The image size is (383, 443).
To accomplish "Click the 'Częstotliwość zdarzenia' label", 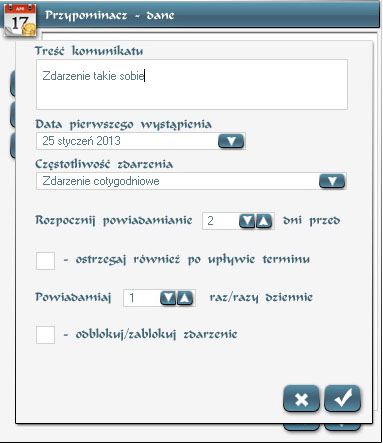I will coord(104,164).
